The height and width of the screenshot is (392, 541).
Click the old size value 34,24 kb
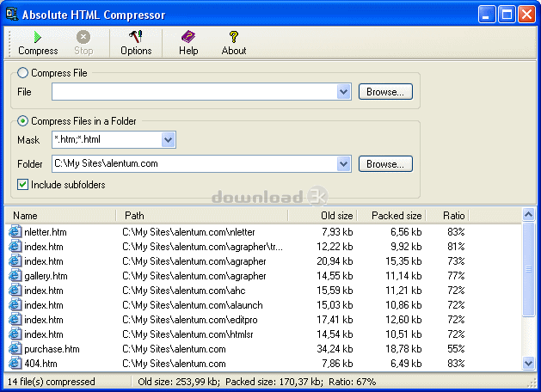[x=335, y=349]
